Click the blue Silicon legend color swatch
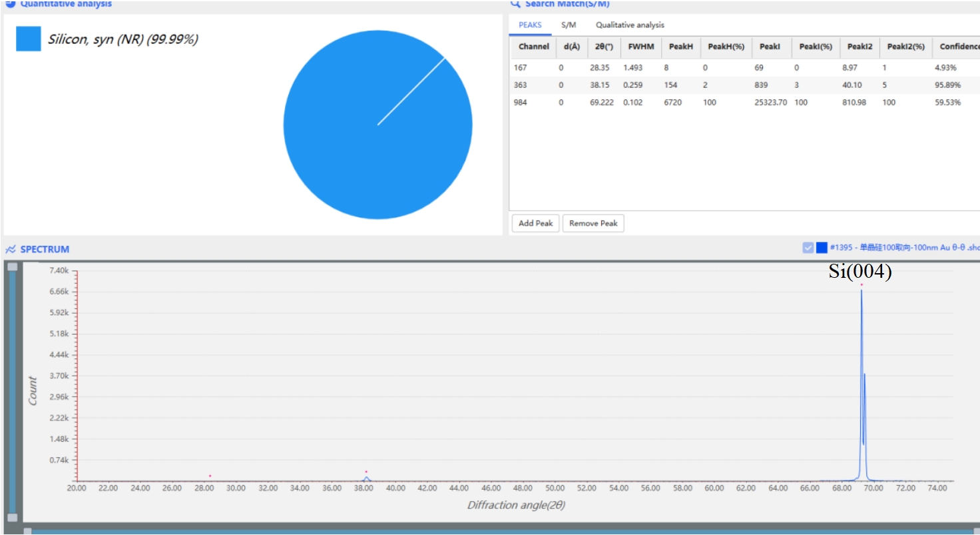This screenshot has height=535, width=980. tap(28, 39)
